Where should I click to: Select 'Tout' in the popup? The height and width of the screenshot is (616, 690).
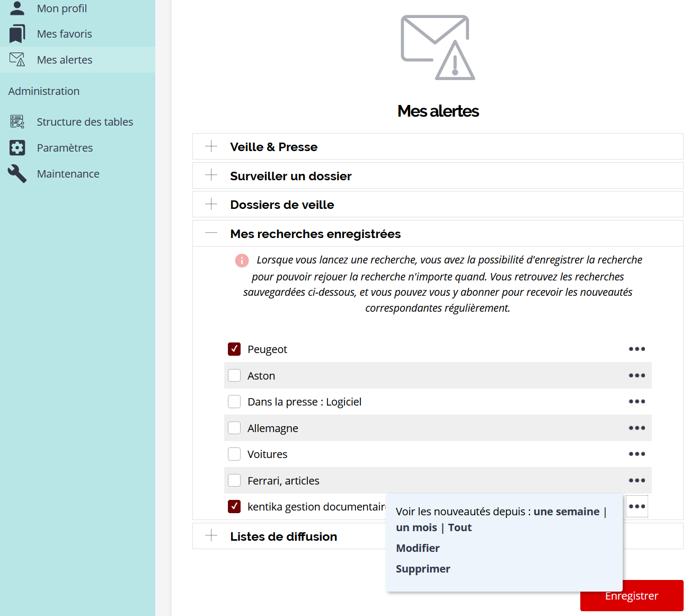(460, 527)
